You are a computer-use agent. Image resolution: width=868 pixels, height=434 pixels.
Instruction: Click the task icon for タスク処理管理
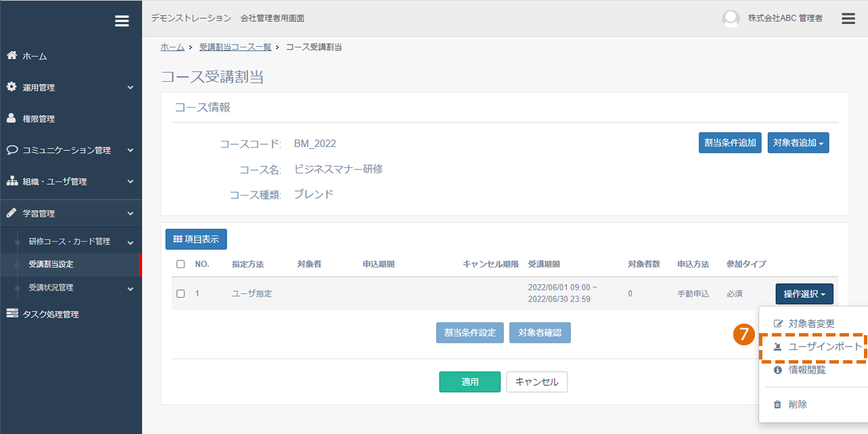(x=12, y=313)
